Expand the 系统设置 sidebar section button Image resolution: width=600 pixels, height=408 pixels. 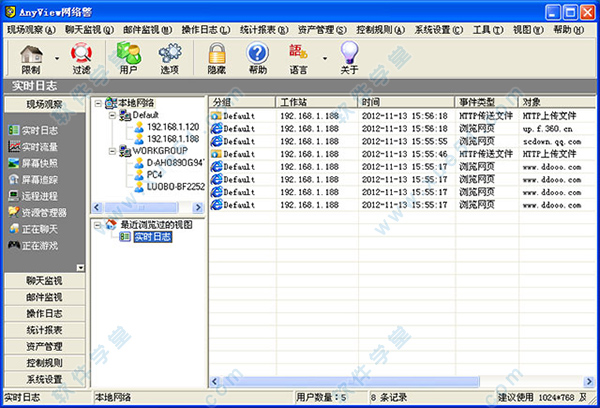44,379
